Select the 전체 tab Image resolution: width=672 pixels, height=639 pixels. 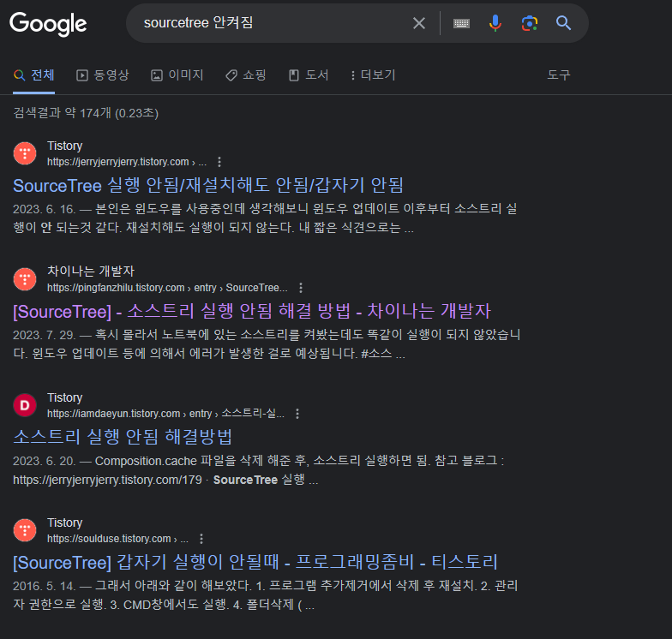[34, 75]
